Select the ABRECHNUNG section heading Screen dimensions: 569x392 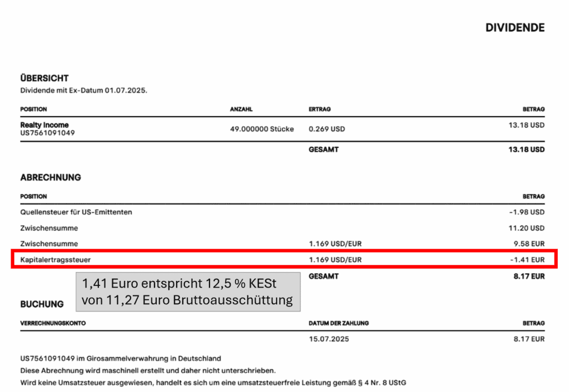coord(51,177)
